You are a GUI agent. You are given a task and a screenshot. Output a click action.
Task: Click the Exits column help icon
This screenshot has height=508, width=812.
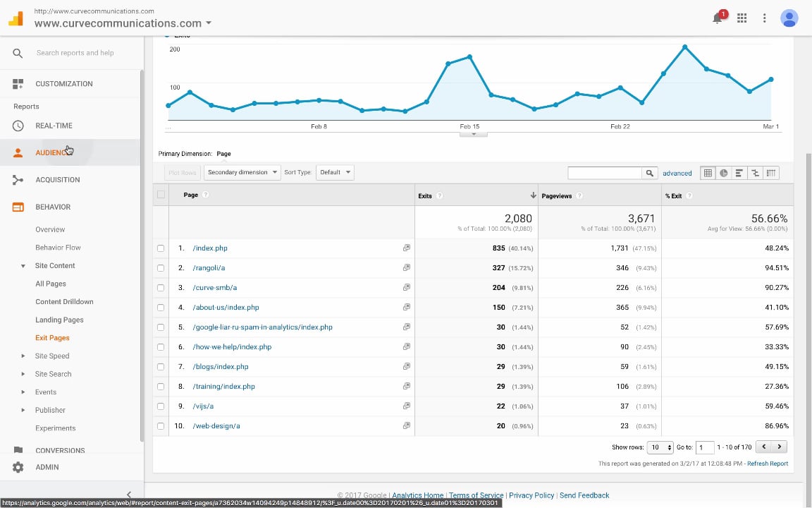pos(440,195)
